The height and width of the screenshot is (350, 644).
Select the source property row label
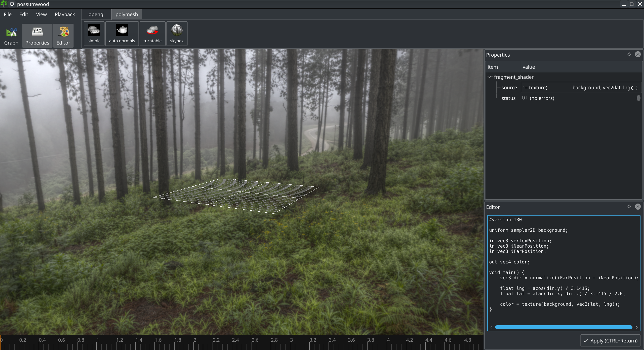[x=509, y=88]
